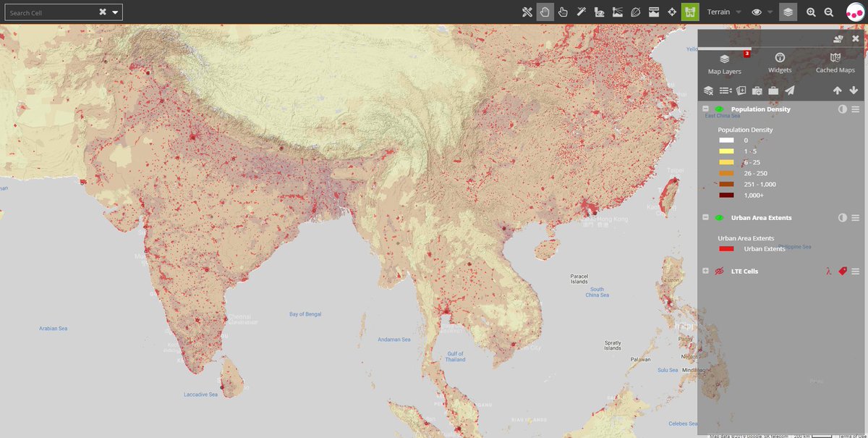Click the red Urban Extents swatch
Screen dimensions: 868x438
tap(727, 249)
